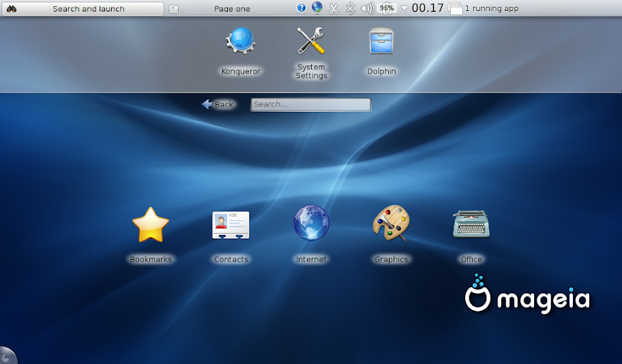Focus the Search... input field
The height and width of the screenshot is (364, 622).
[310, 104]
